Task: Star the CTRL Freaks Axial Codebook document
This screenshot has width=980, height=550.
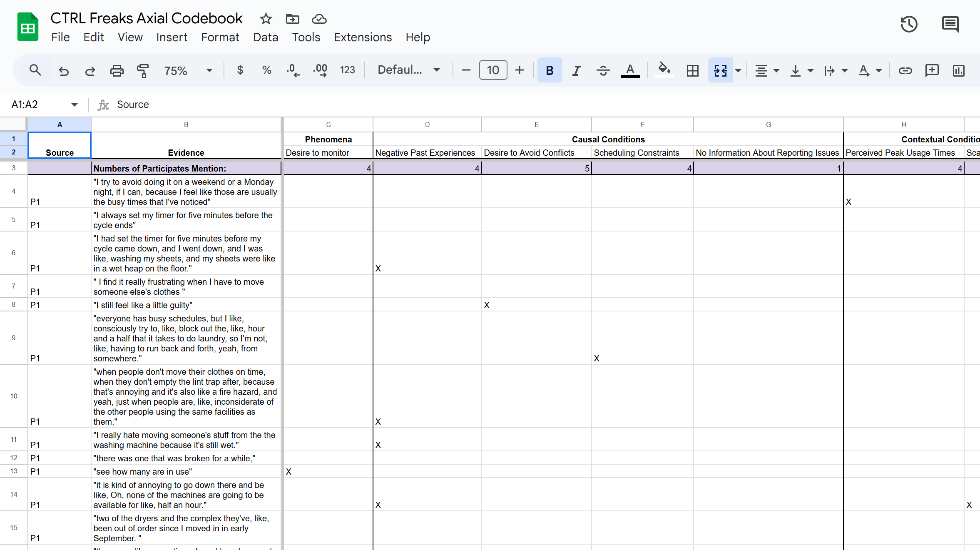Action: pyautogui.click(x=266, y=19)
